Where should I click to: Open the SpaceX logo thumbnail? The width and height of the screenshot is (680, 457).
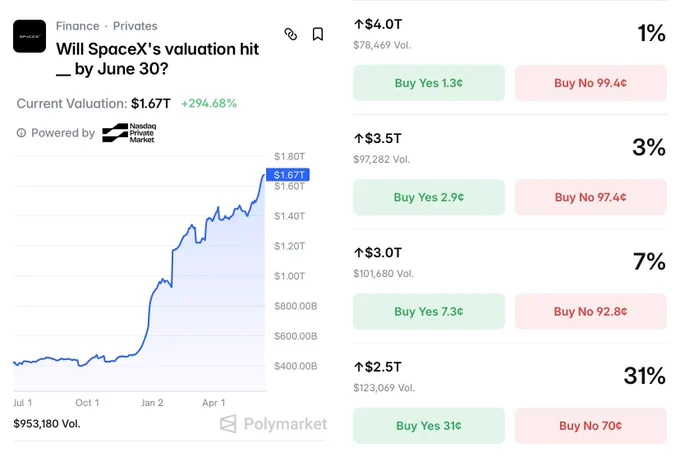coord(29,36)
